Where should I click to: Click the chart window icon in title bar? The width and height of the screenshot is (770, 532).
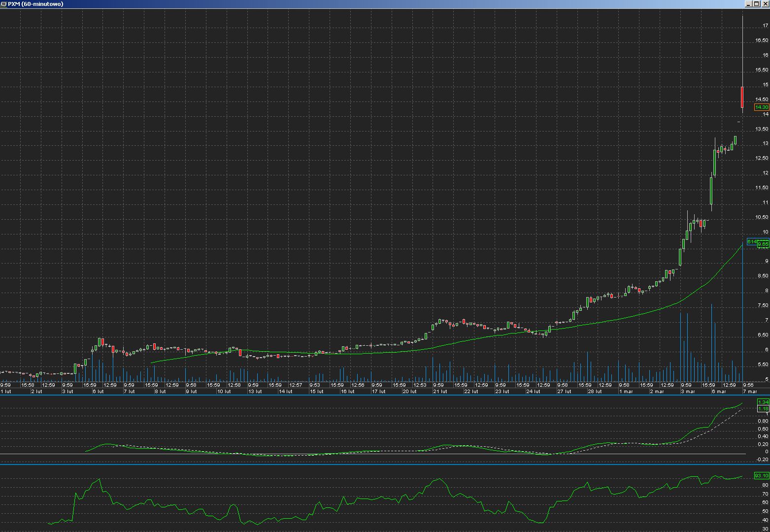pos(3,4)
